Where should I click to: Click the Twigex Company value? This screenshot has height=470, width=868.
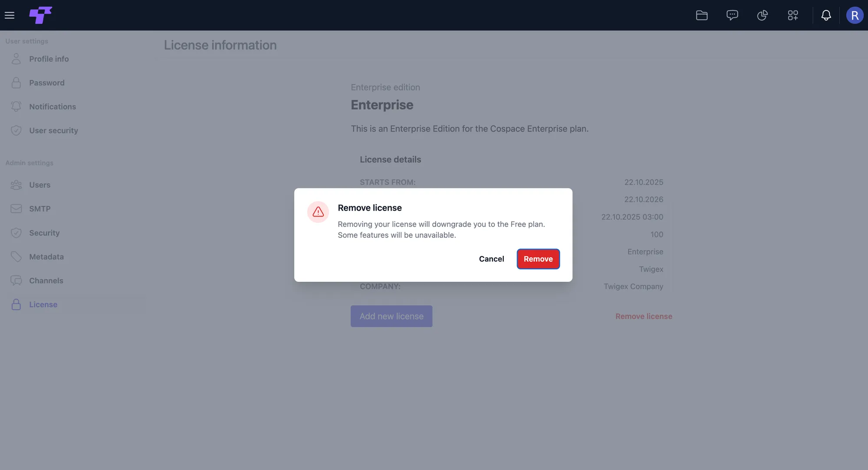[633, 286]
